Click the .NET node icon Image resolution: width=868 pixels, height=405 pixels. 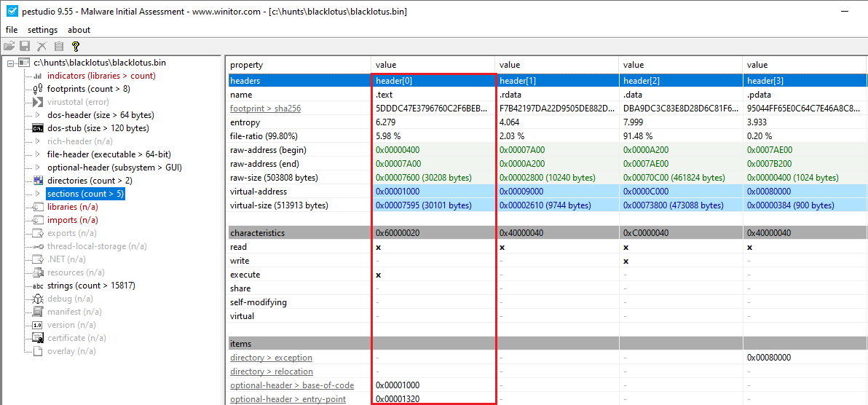38,259
